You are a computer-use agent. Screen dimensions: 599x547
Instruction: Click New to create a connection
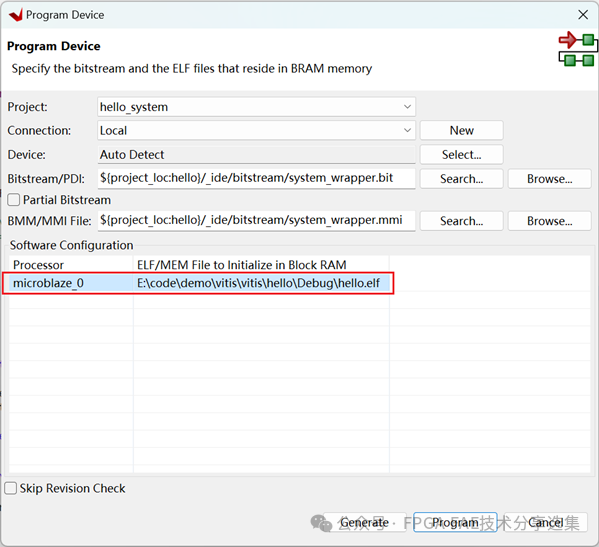click(461, 131)
